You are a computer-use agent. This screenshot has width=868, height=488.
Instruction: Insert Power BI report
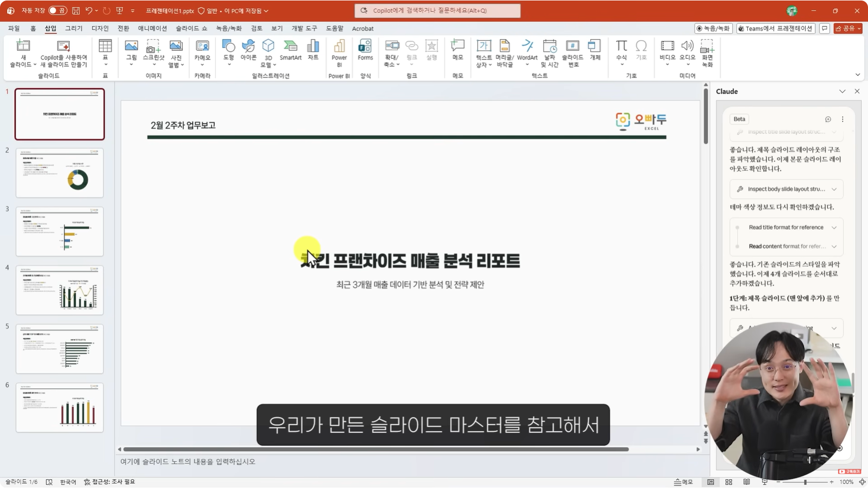(339, 53)
